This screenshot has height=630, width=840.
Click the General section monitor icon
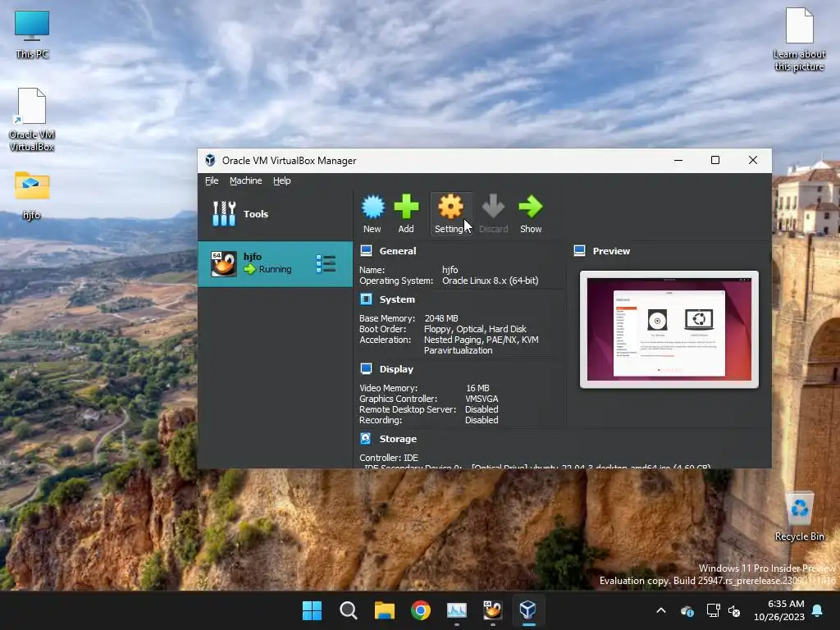(x=367, y=251)
